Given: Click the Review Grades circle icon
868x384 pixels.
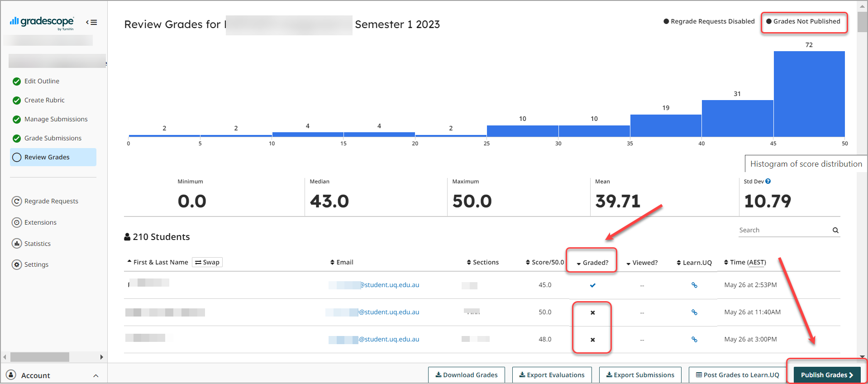Looking at the screenshot, I should (17, 157).
